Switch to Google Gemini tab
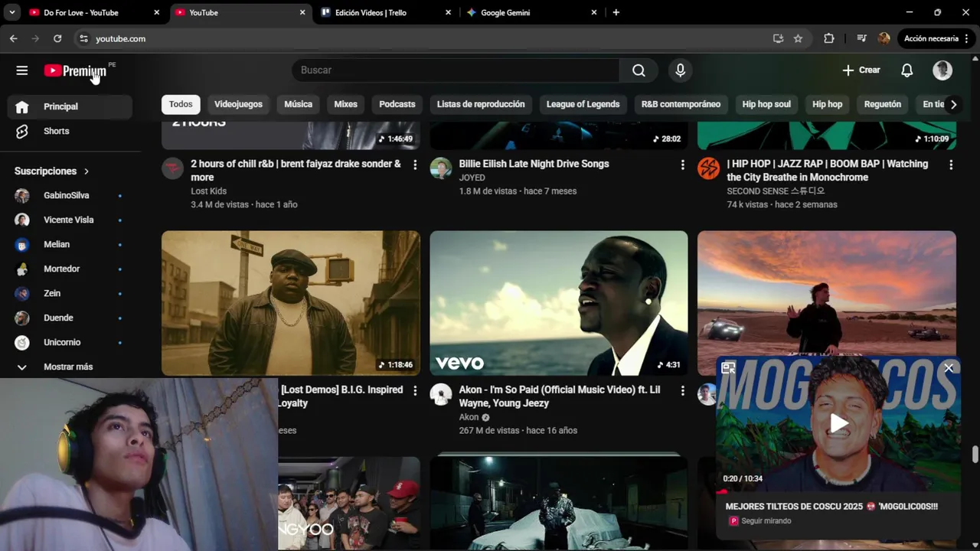 [x=531, y=12]
